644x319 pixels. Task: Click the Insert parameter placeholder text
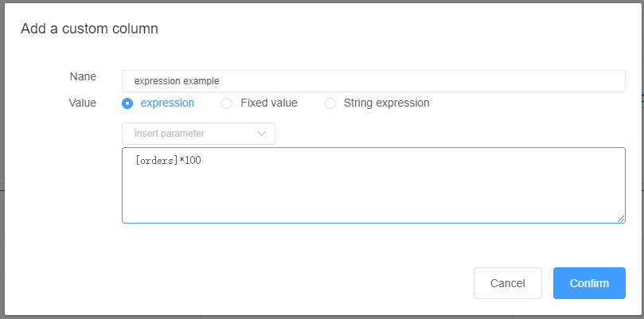170,134
